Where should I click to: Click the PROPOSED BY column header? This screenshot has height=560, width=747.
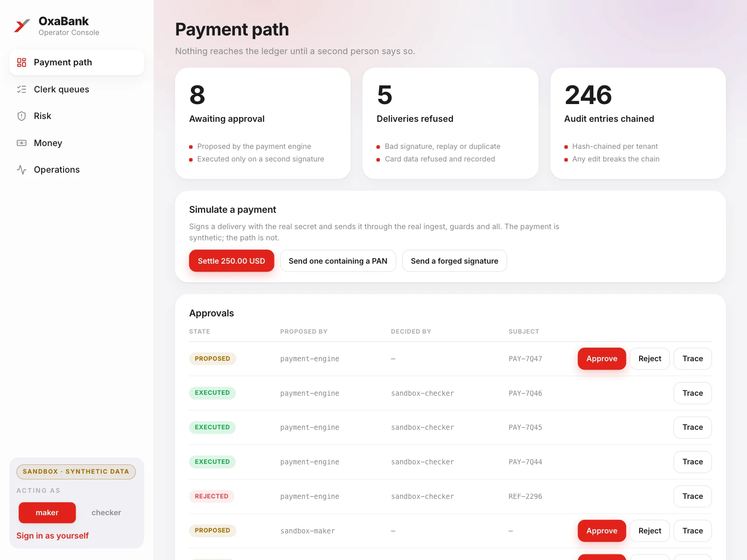[304, 331]
